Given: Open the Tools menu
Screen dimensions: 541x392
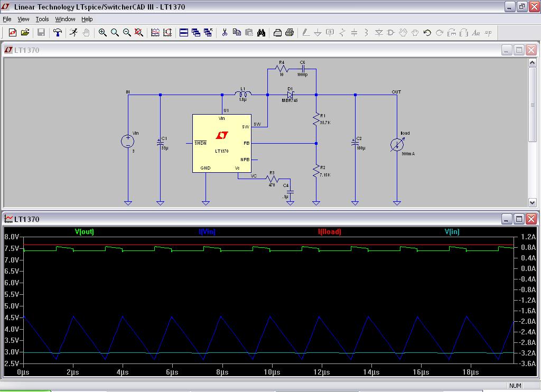Looking at the screenshot, I should (x=42, y=19).
